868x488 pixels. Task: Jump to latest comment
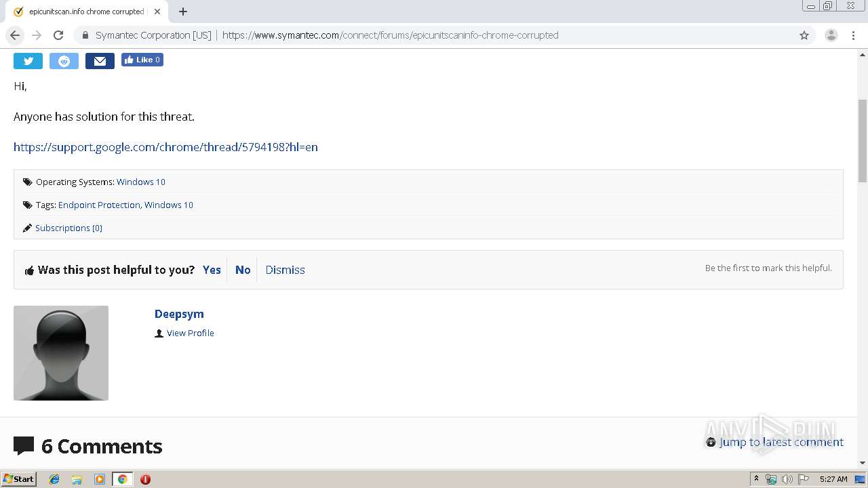[x=781, y=442]
